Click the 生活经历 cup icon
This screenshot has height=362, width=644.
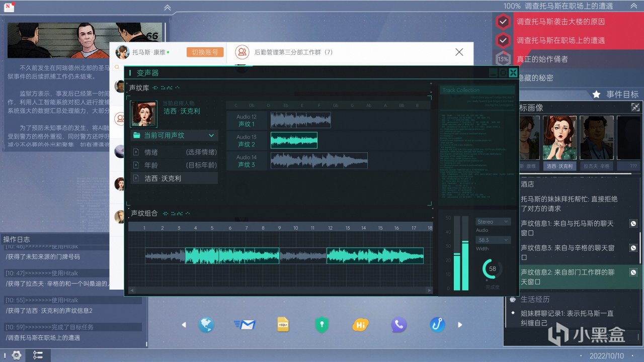point(513,299)
